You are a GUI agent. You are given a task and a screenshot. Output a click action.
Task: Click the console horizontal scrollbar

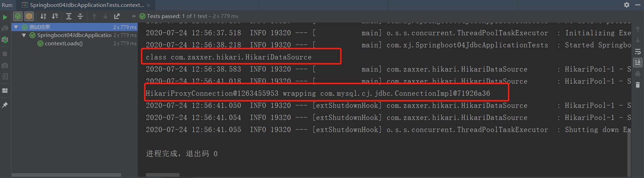pos(163,175)
